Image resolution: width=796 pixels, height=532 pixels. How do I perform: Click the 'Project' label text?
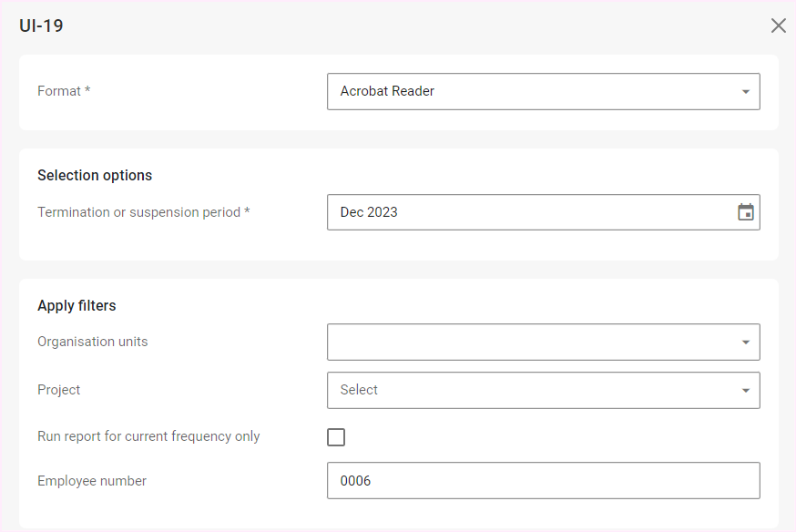click(58, 390)
